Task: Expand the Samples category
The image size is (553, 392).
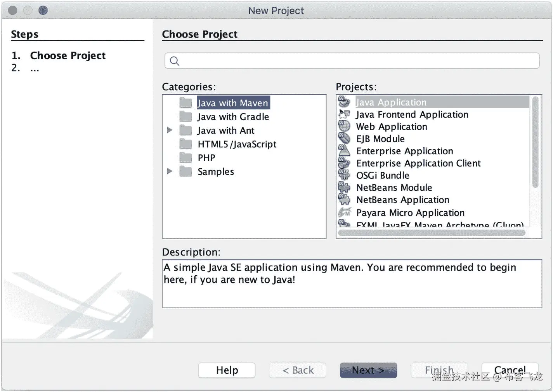Action: coord(170,171)
